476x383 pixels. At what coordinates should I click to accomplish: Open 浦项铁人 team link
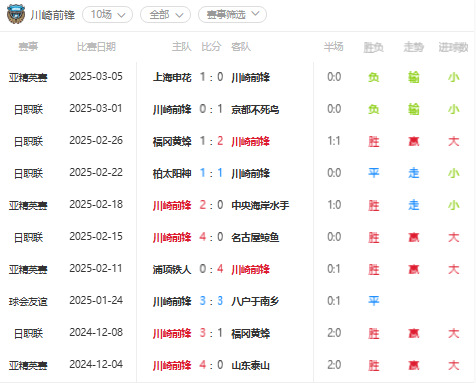coord(172,269)
